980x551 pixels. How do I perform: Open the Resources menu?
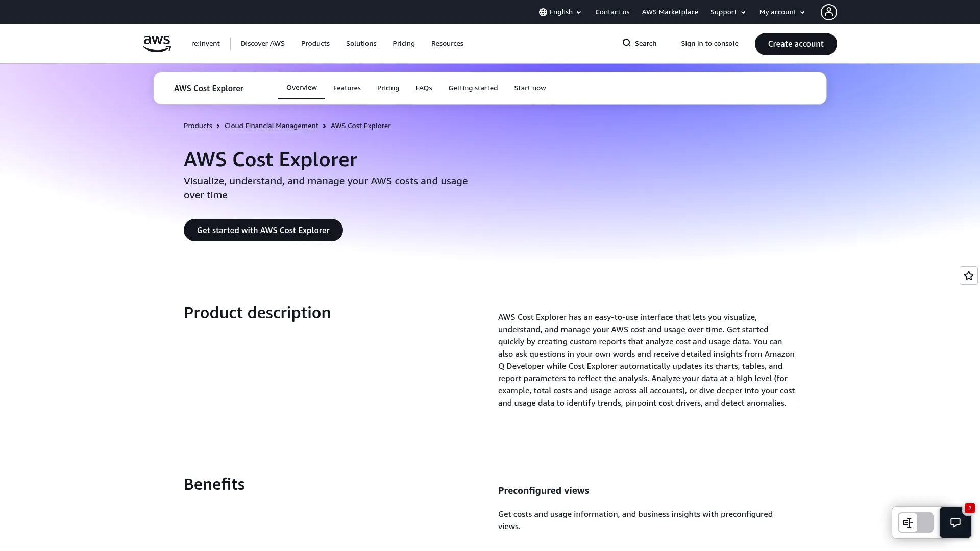point(447,44)
